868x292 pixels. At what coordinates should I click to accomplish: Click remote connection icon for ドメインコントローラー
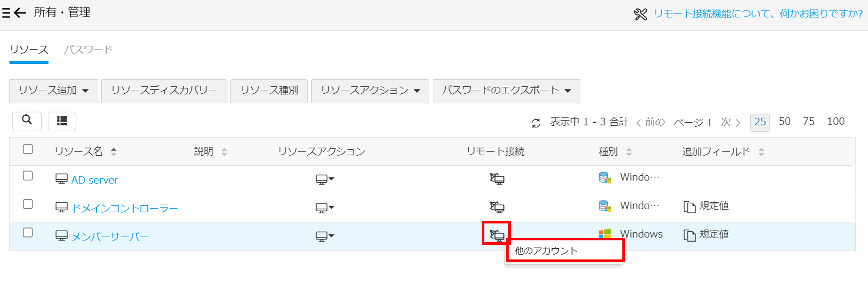(497, 207)
